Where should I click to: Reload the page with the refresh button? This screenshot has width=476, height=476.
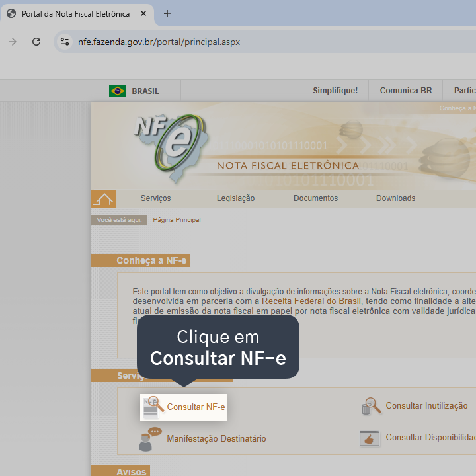tap(36, 42)
